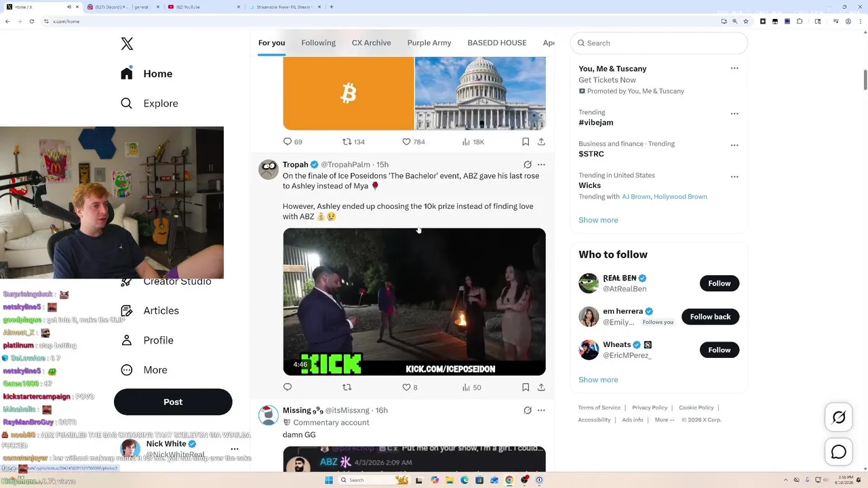Go to Home in the sidebar
Screen dimensions: 868x488
[x=147, y=74]
